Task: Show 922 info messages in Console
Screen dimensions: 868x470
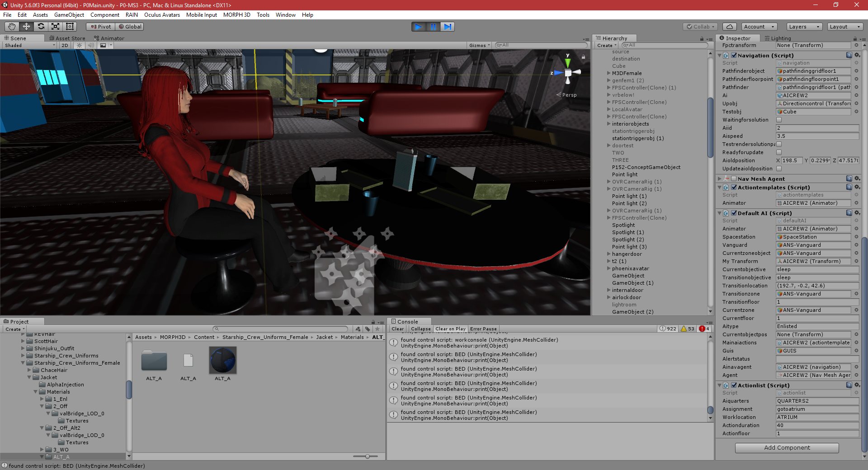Action: click(x=668, y=329)
